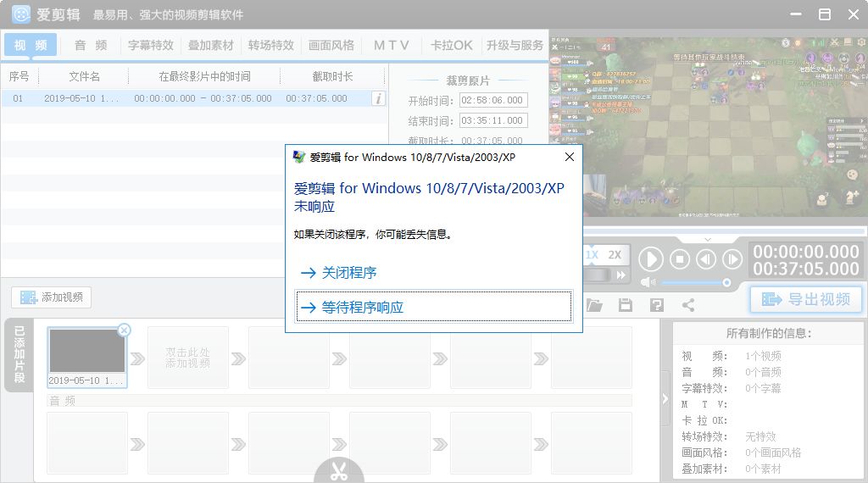Stop the video preview
Image resolution: width=868 pixels, height=483 pixels.
pos(680,259)
